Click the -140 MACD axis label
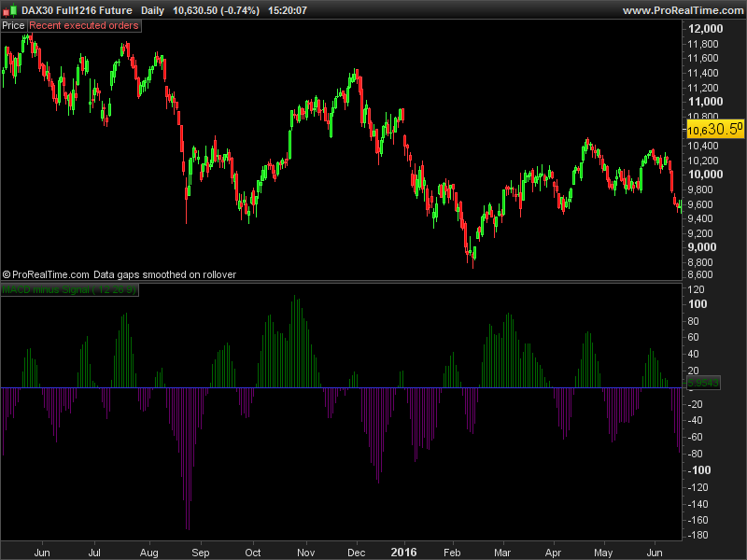This screenshot has width=747, height=560. tap(698, 504)
